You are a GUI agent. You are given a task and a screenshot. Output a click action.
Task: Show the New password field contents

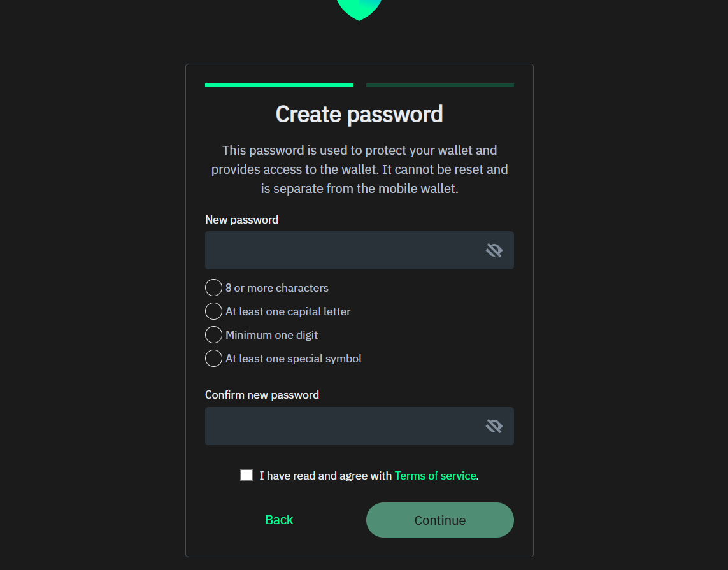[x=494, y=250]
